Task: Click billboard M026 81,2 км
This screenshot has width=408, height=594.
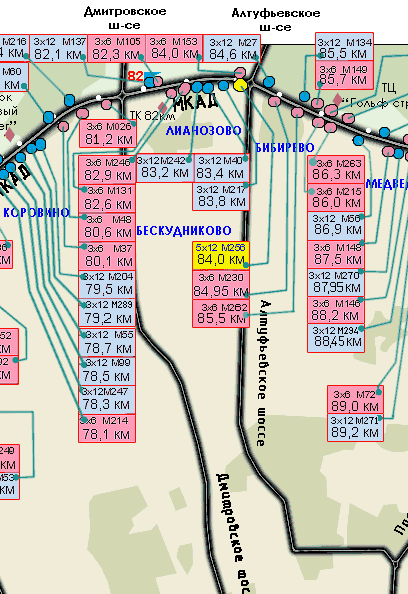Action: click(x=108, y=133)
